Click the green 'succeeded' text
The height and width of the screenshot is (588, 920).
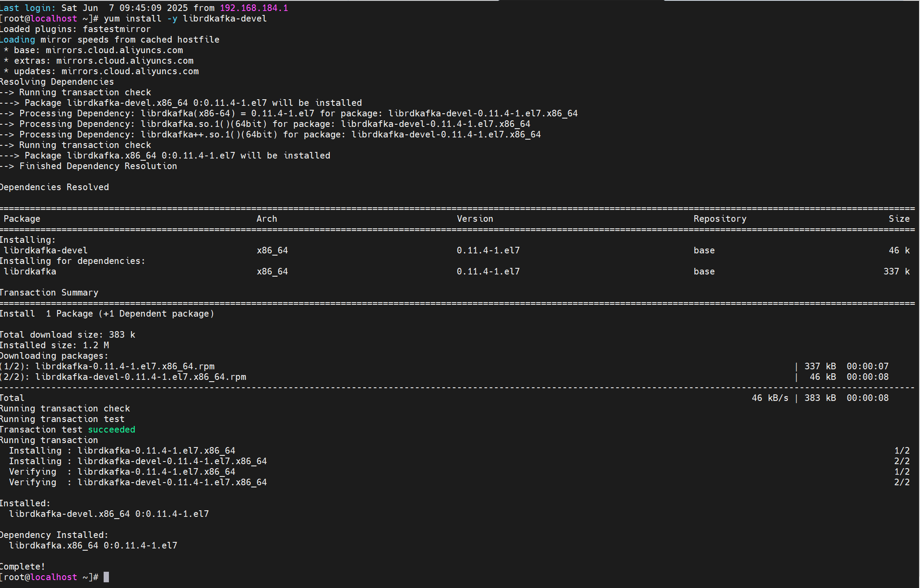tap(112, 429)
